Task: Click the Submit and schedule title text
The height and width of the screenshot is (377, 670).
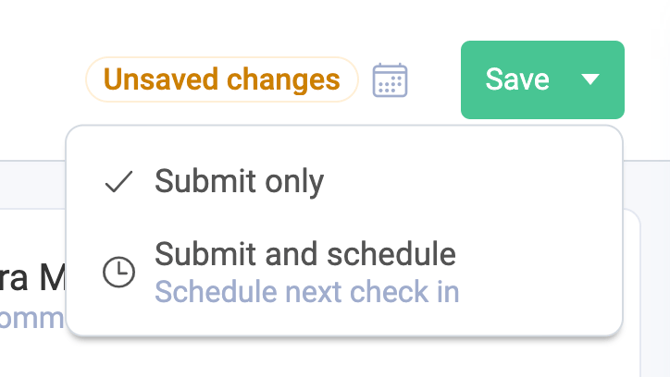Action: pyautogui.click(x=305, y=254)
